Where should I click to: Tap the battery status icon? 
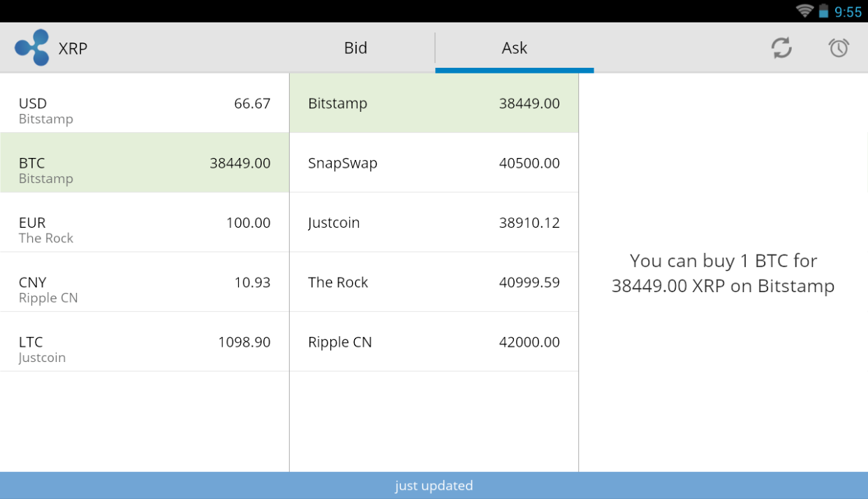[824, 11]
